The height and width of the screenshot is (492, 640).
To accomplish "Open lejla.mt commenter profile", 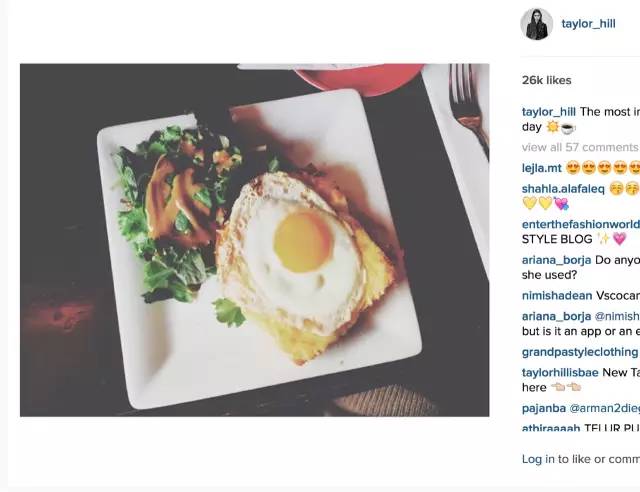I will click(542, 168).
